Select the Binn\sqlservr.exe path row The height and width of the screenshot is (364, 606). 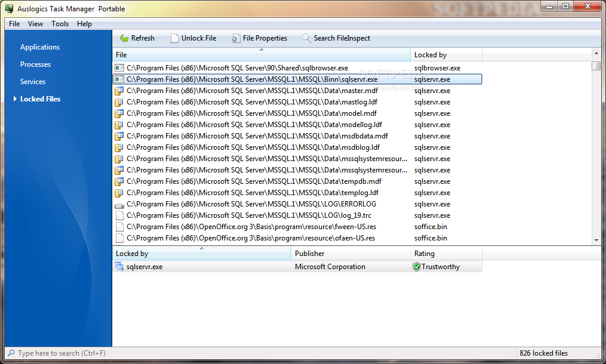pos(297,79)
